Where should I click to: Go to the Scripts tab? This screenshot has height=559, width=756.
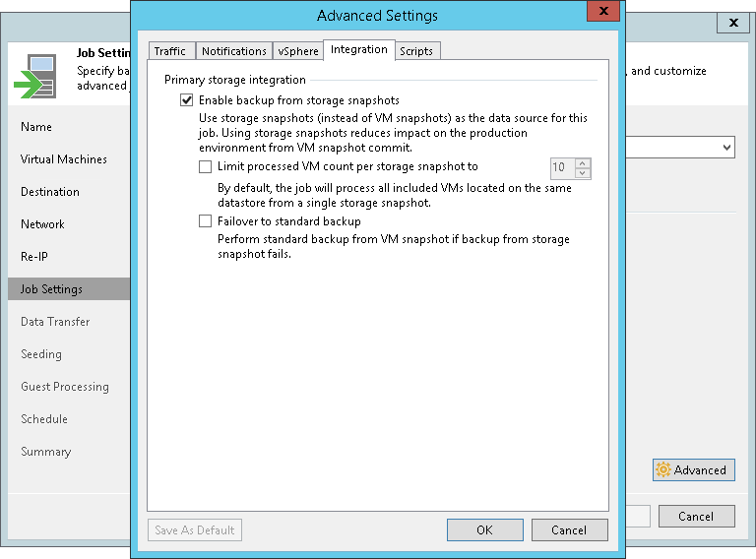[x=416, y=51]
